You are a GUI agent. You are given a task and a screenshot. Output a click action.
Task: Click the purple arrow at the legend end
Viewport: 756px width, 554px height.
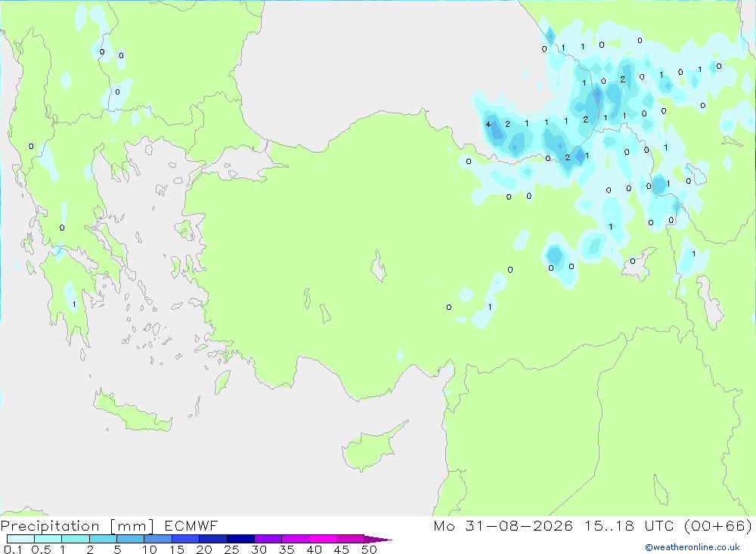click(377, 539)
